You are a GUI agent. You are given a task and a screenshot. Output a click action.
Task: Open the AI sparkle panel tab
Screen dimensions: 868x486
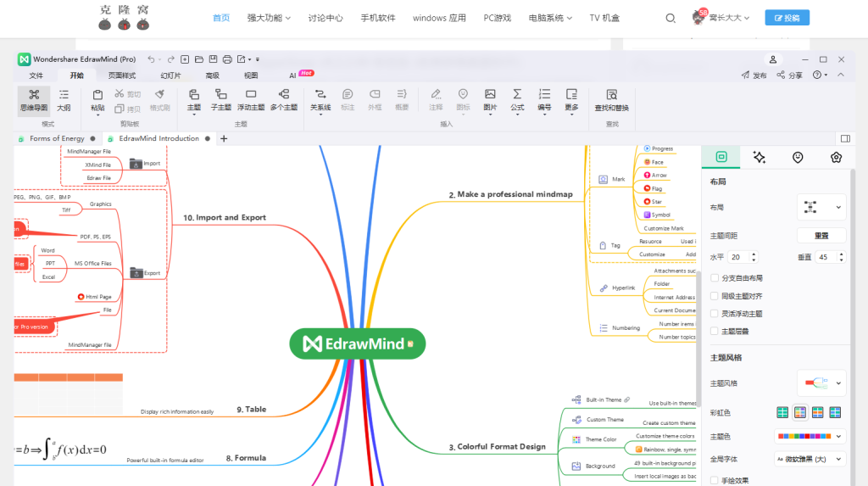[759, 158]
